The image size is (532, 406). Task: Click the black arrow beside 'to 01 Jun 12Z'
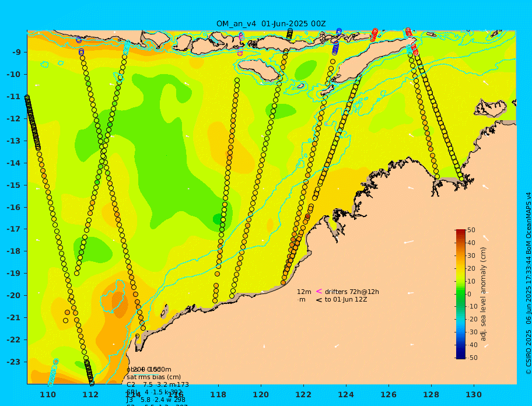click(x=319, y=300)
